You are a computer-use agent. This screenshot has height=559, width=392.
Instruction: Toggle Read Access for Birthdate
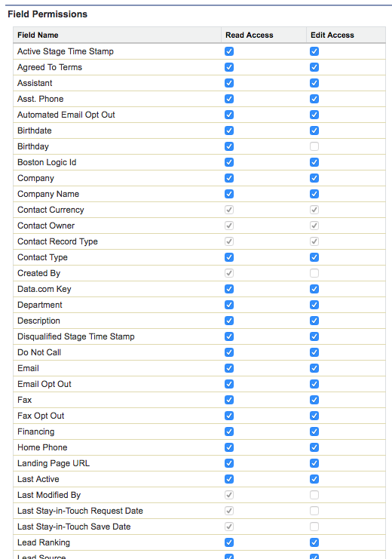[229, 131]
